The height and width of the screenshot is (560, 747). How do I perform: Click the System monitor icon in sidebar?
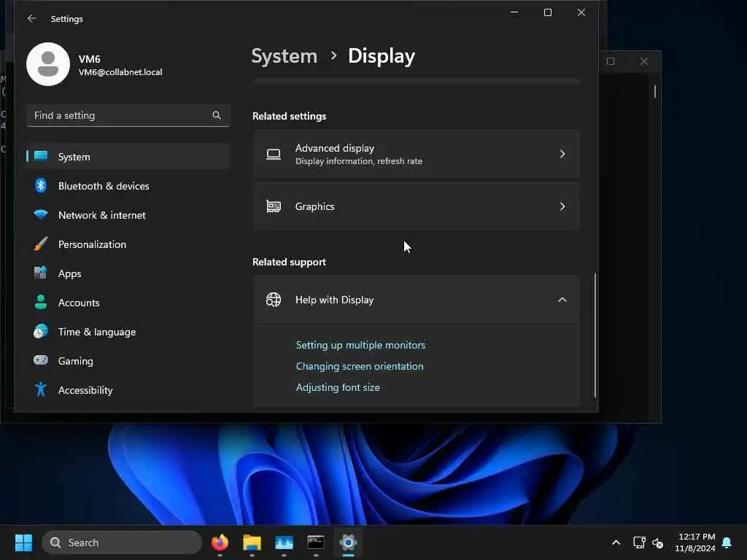(41, 156)
